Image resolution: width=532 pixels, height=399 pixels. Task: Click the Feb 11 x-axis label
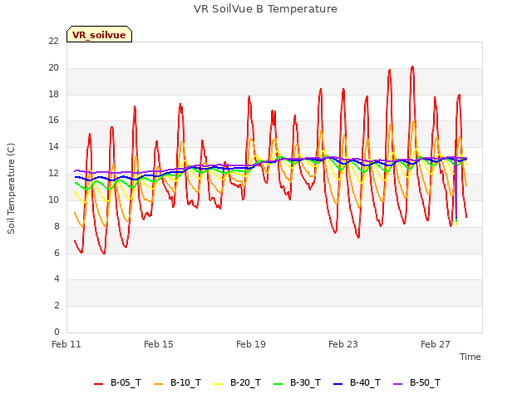[66, 344]
